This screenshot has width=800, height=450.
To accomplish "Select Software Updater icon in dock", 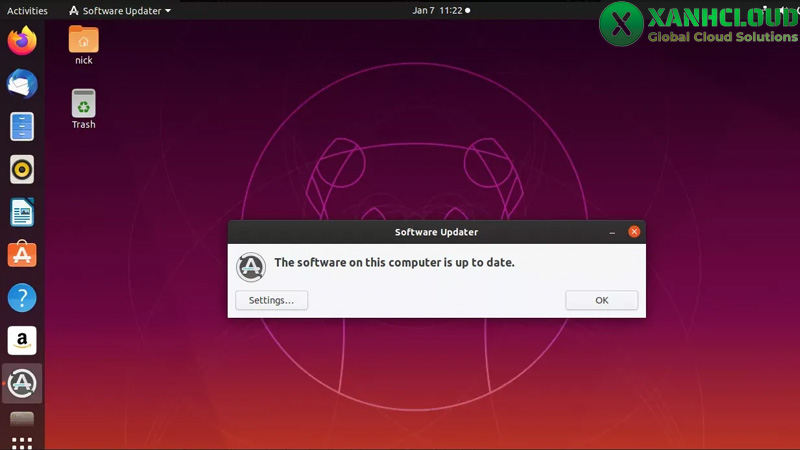I will pos(22,383).
